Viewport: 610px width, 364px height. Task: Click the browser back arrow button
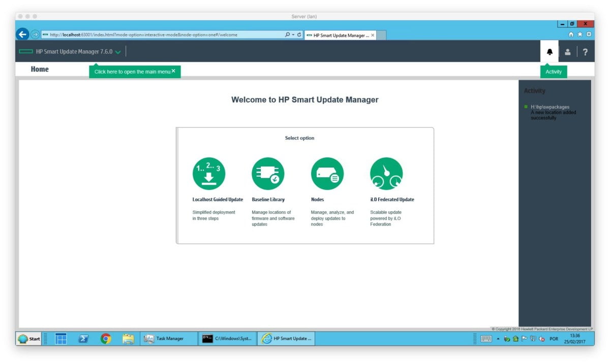(22, 35)
